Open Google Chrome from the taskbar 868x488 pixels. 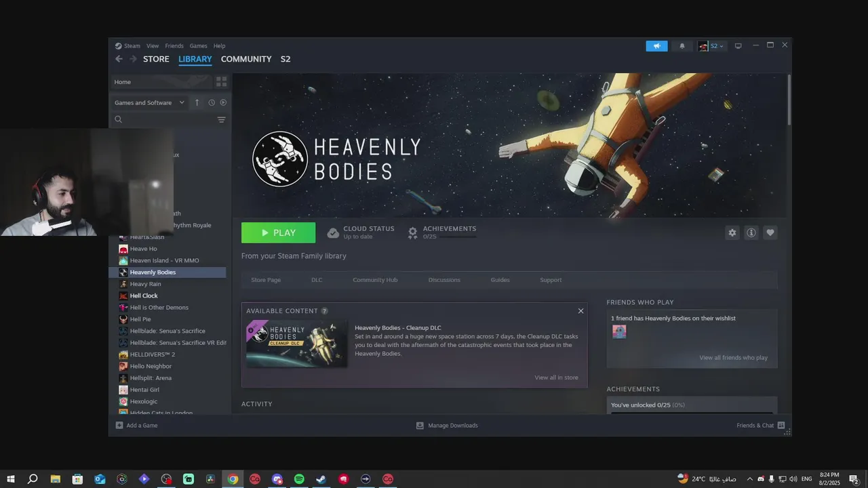(x=233, y=479)
